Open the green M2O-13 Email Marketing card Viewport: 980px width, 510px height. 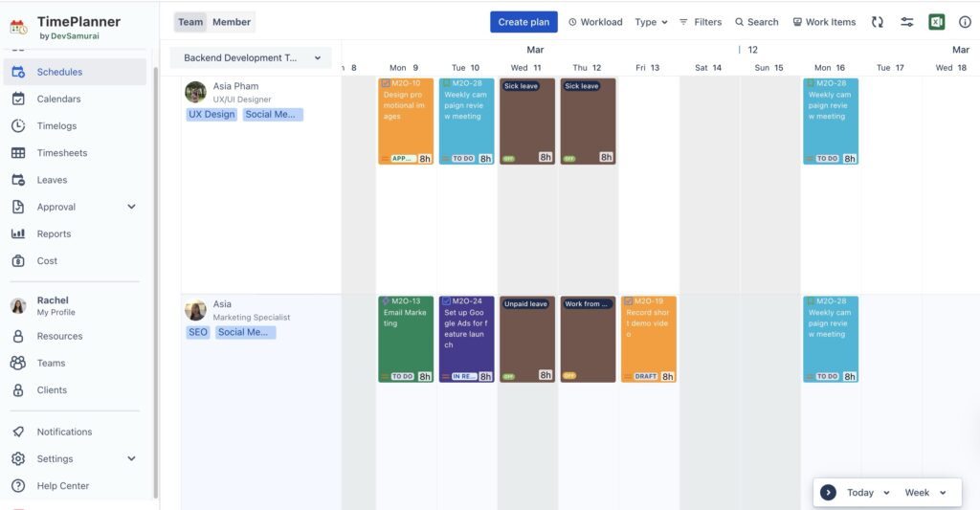[x=406, y=340]
